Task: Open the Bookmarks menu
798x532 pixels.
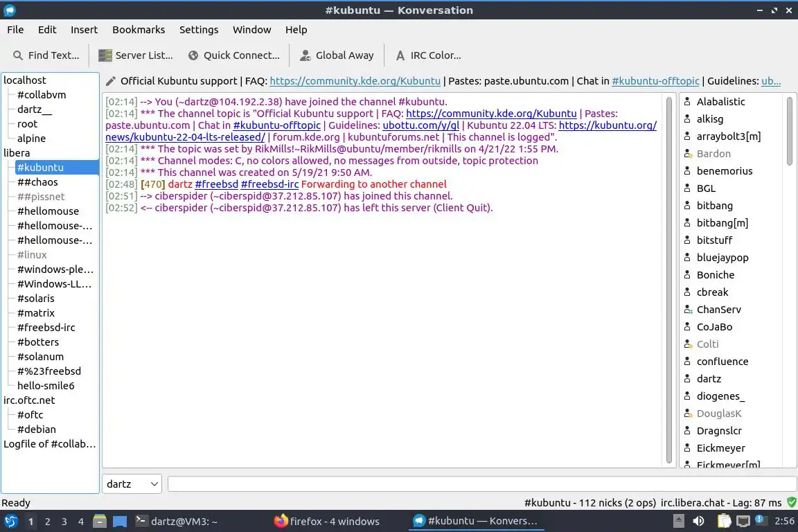Action: pyautogui.click(x=139, y=30)
